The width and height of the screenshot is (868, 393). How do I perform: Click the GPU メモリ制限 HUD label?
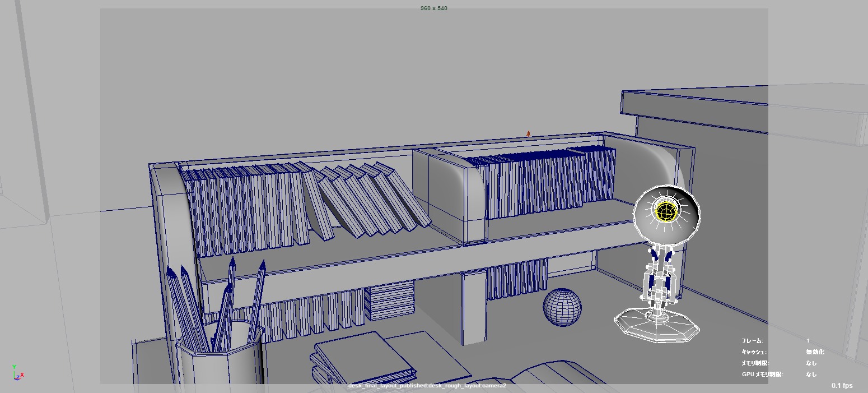[762, 374]
